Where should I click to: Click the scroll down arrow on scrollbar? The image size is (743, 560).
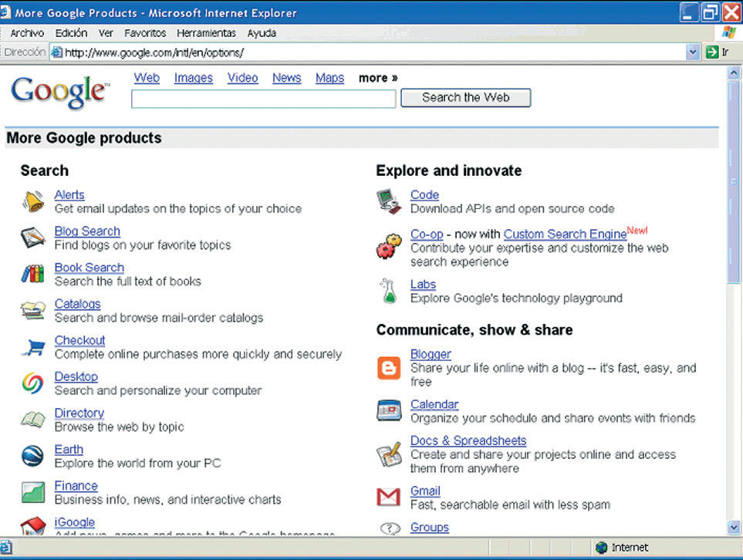[x=734, y=527]
